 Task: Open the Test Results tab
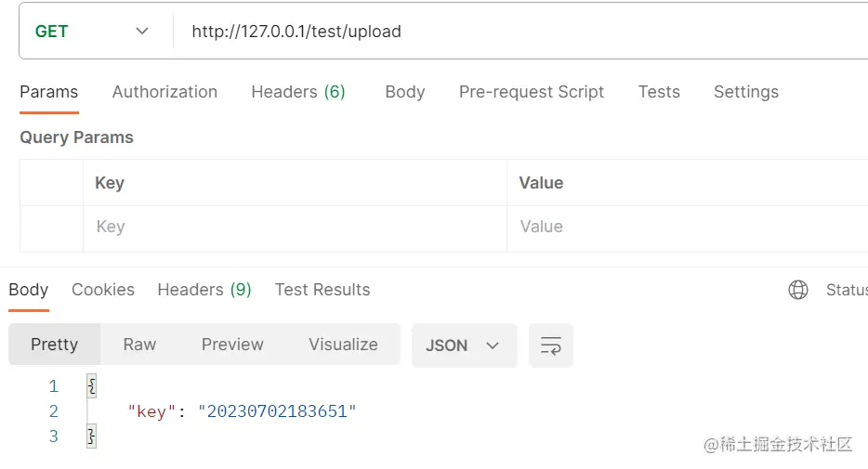[x=322, y=290]
